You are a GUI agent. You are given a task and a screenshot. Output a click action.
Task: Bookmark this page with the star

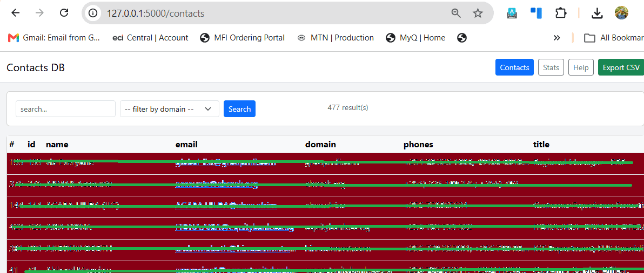(x=478, y=13)
